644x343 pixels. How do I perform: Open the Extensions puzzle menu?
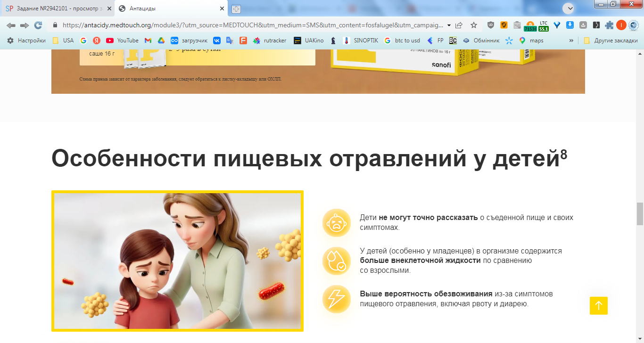point(610,25)
